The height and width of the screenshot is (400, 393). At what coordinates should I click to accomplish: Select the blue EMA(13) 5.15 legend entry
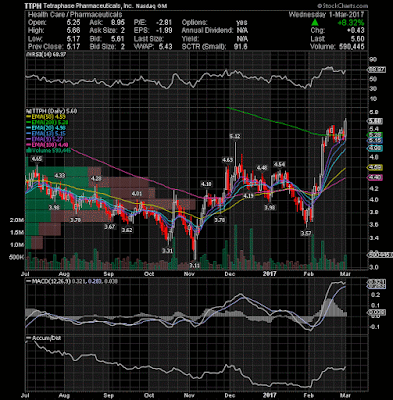46,134
